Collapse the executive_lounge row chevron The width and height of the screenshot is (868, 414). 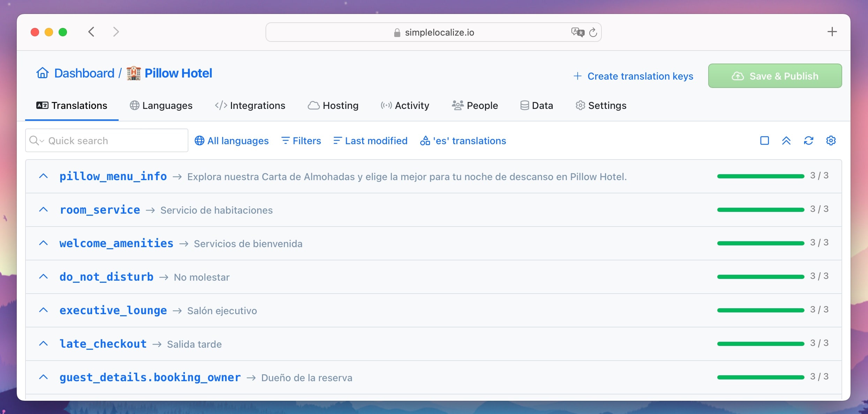[43, 310]
